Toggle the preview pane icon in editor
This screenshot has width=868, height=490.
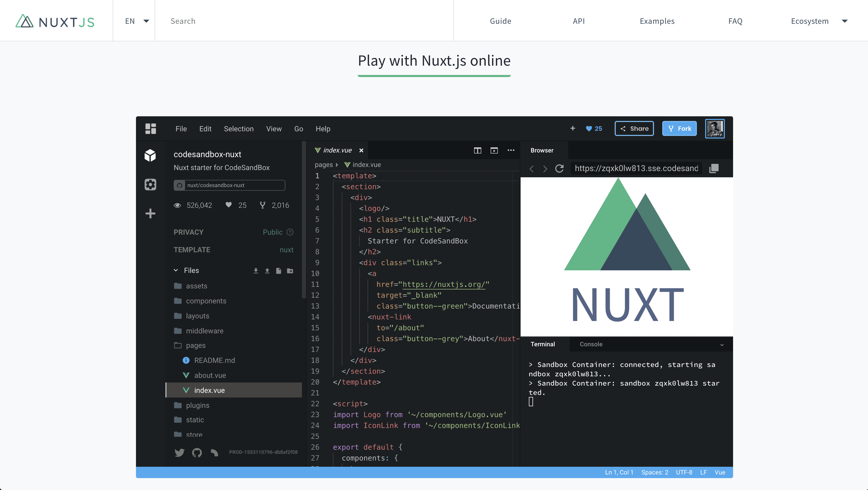(x=494, y=150)
